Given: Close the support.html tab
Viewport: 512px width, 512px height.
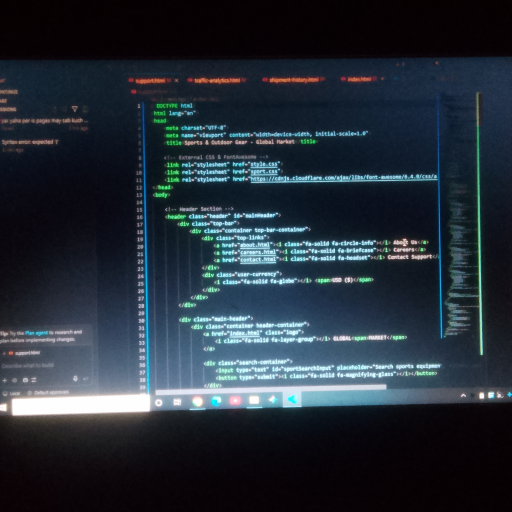Looking at the screenshot, I should tap(177, 81).
